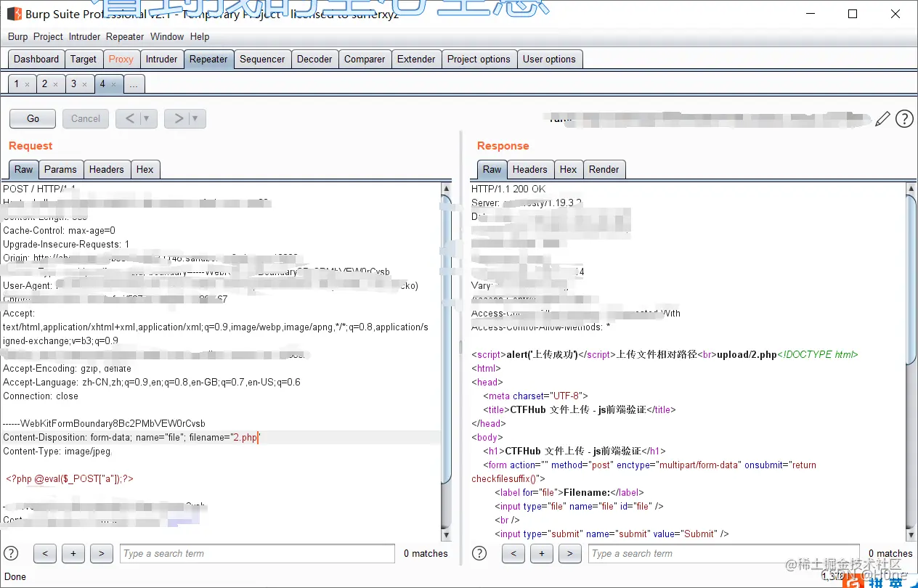Click the Cancel button
The image size is (918, 588).
tap(86, 118)
